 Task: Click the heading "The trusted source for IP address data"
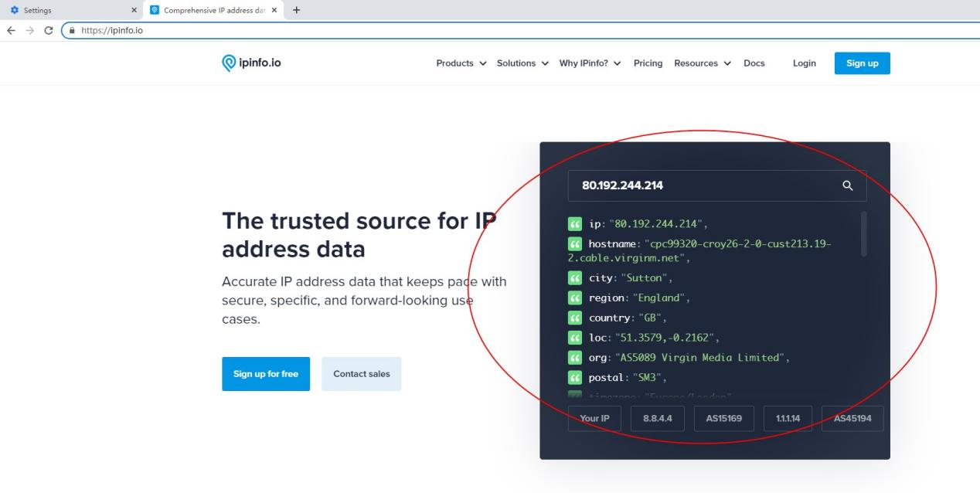(359, 235)
